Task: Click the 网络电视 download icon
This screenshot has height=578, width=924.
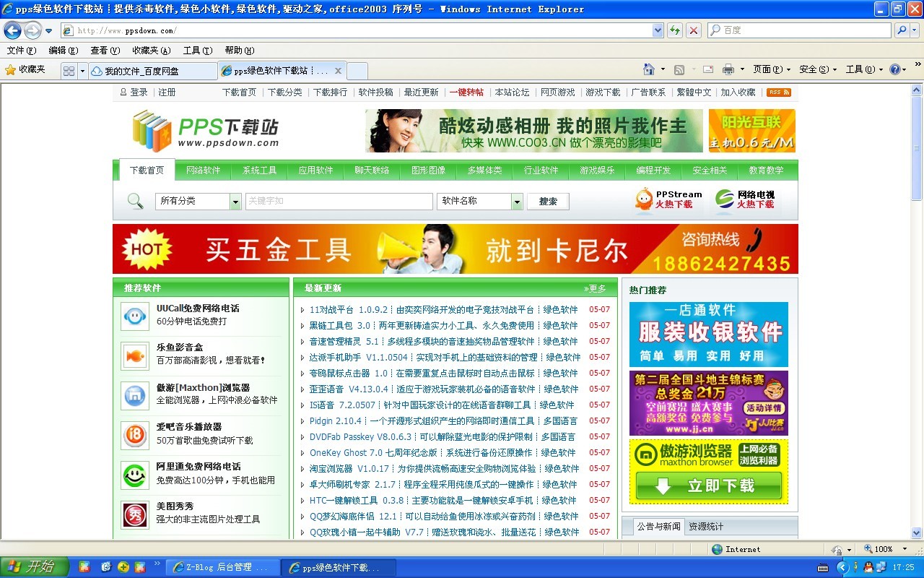Action: [745, 200]
